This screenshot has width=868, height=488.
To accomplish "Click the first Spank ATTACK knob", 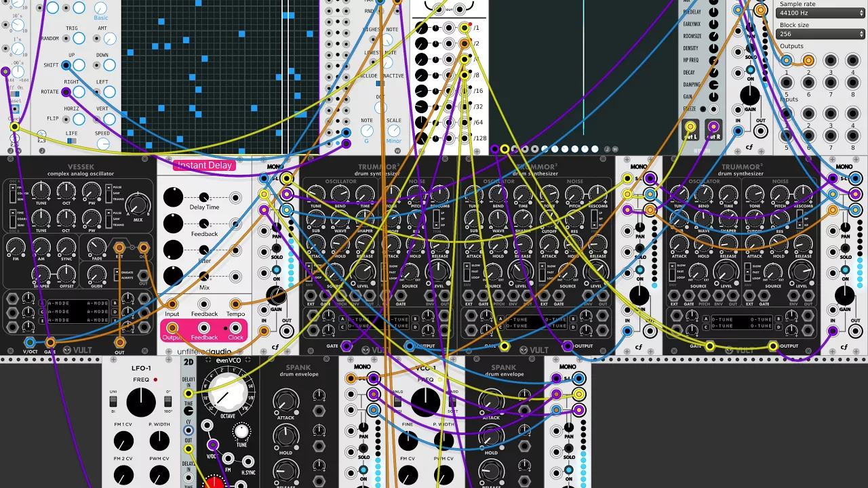I will [x=286, y=403].
